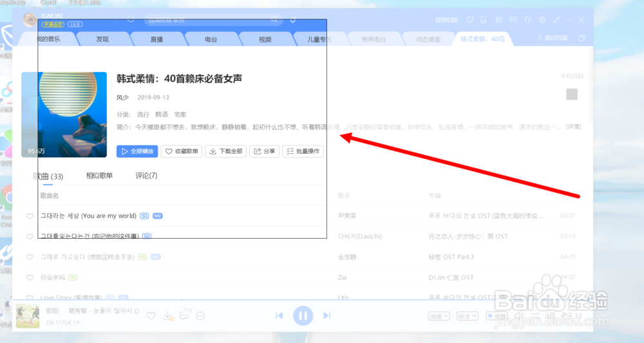Open the 发现 tab

pos(102,39)
